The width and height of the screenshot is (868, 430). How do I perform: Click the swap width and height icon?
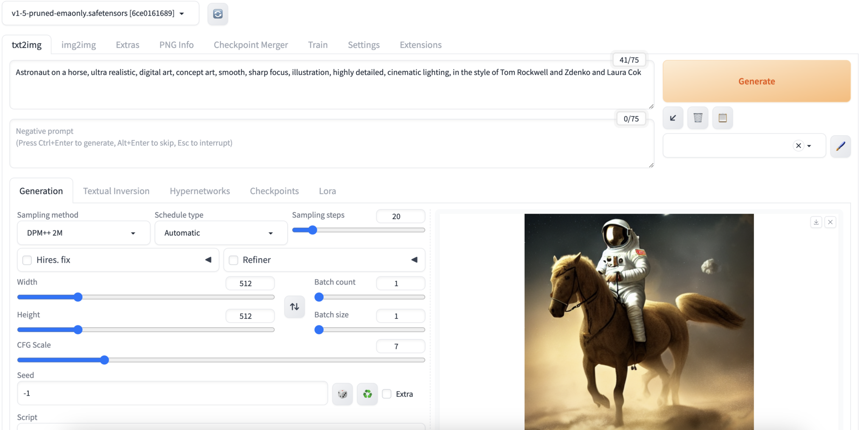point(295,306)
